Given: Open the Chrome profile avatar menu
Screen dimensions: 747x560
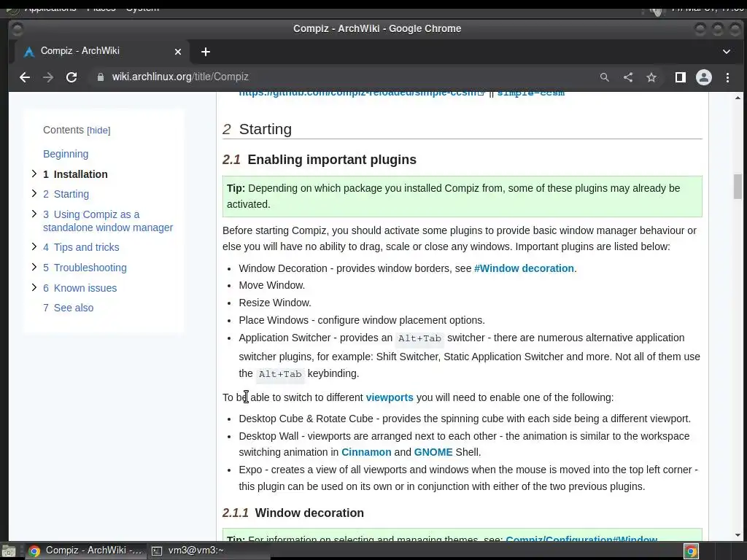Looking at the screenshot, I should (x=704, y=77).
